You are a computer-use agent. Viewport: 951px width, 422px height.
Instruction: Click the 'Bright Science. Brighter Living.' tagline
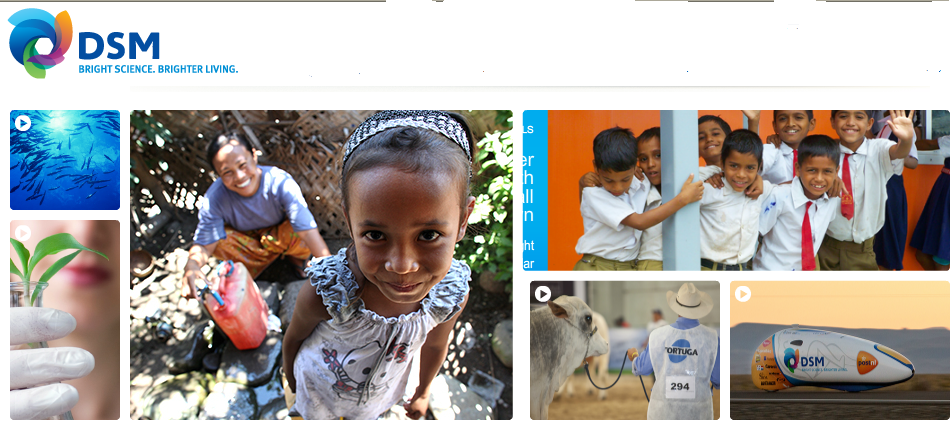point(158,69)
